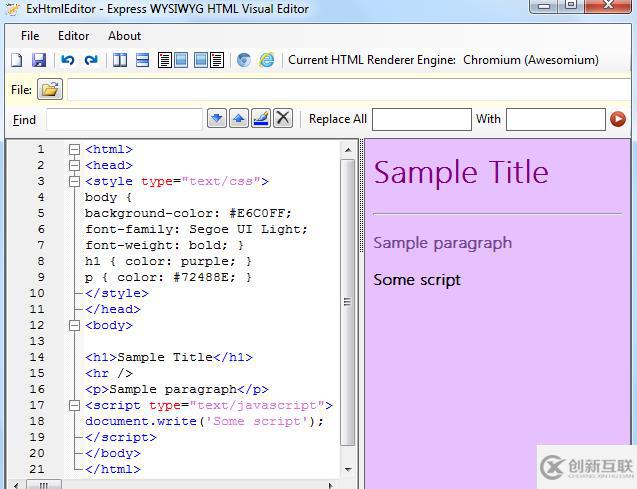Switch to Chromium renderer engine icon
Image resolution: width=637 pixels, height=489 pixels.
click(x=244, y=60)
